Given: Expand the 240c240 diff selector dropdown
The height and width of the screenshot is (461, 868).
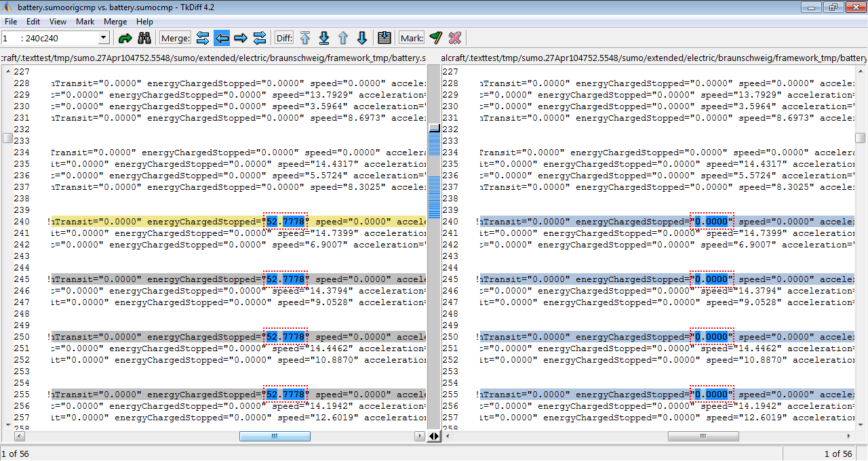Looking at the screenshot, I should [x=104, y=38].
